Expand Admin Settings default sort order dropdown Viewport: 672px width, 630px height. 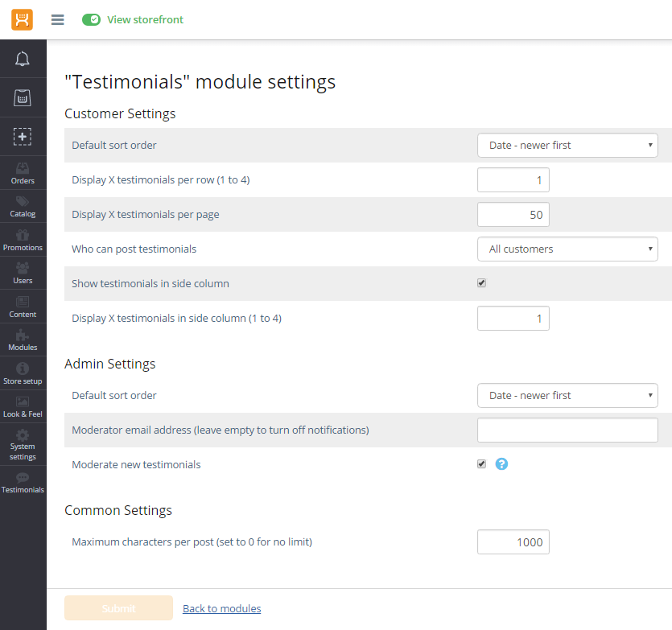click(567, 395)
